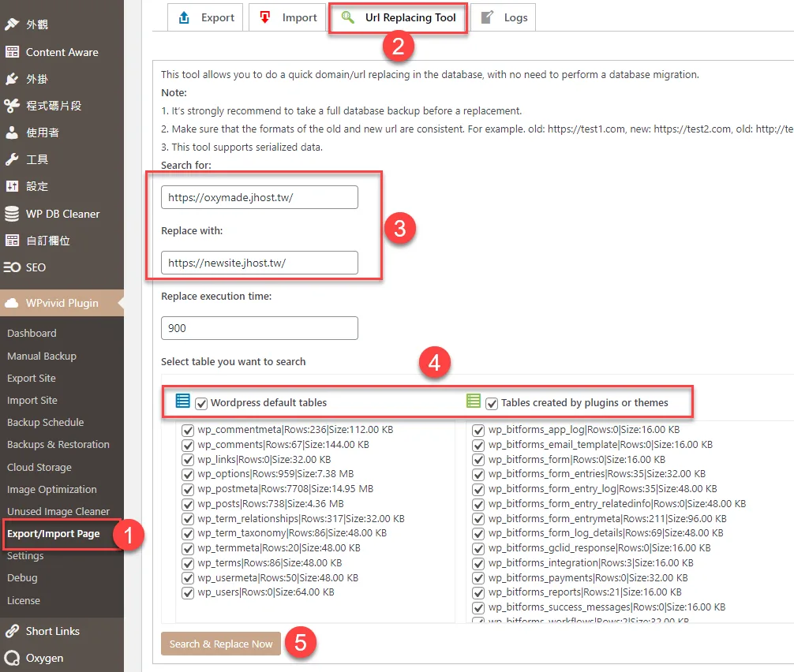Uncheck the wp_postmeta table checkbox

pyautogui.click(x=188, y=489)
